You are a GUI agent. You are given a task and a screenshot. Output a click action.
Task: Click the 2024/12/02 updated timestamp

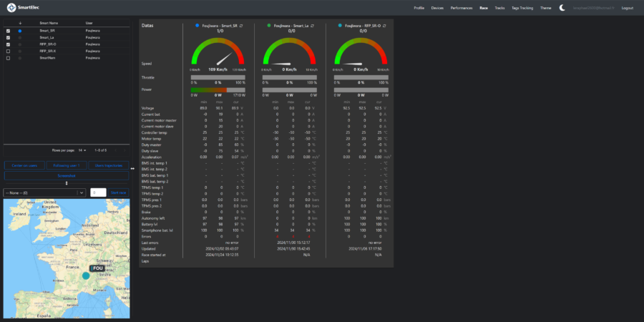coord(223,248)
